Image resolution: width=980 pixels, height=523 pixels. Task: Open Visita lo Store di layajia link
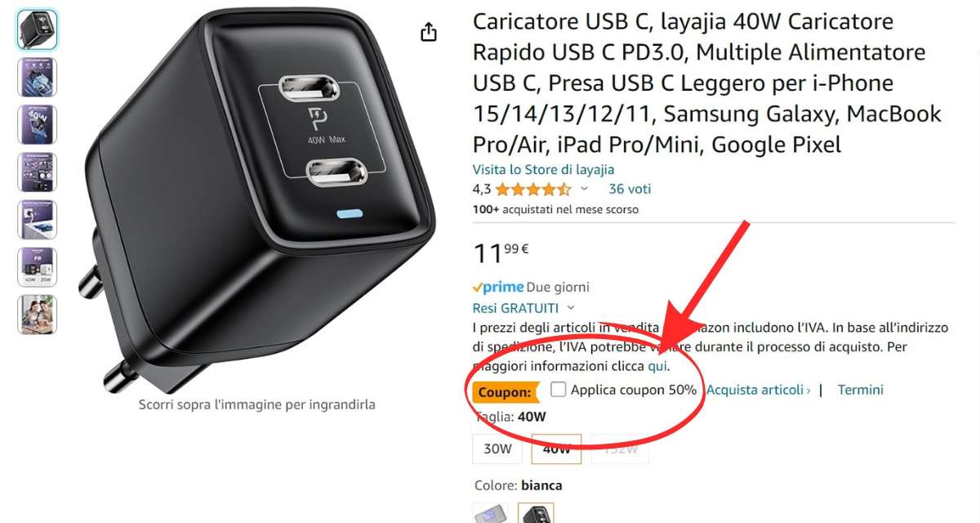[x=543, y=169]
